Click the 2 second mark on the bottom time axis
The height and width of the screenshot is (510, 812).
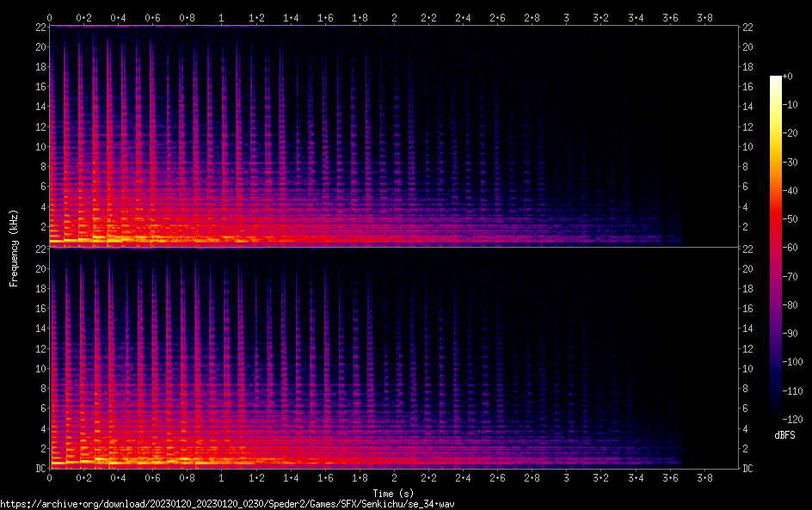click(x=394, y=477)
